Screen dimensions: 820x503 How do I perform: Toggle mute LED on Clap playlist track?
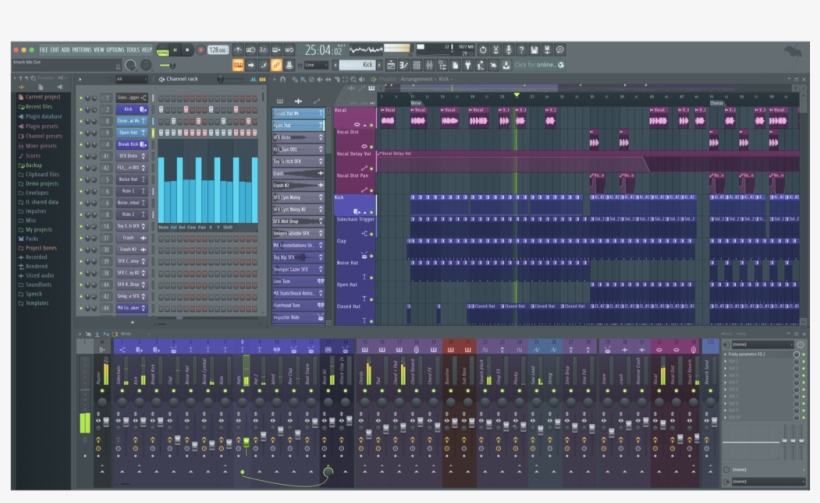coord(371,256)
